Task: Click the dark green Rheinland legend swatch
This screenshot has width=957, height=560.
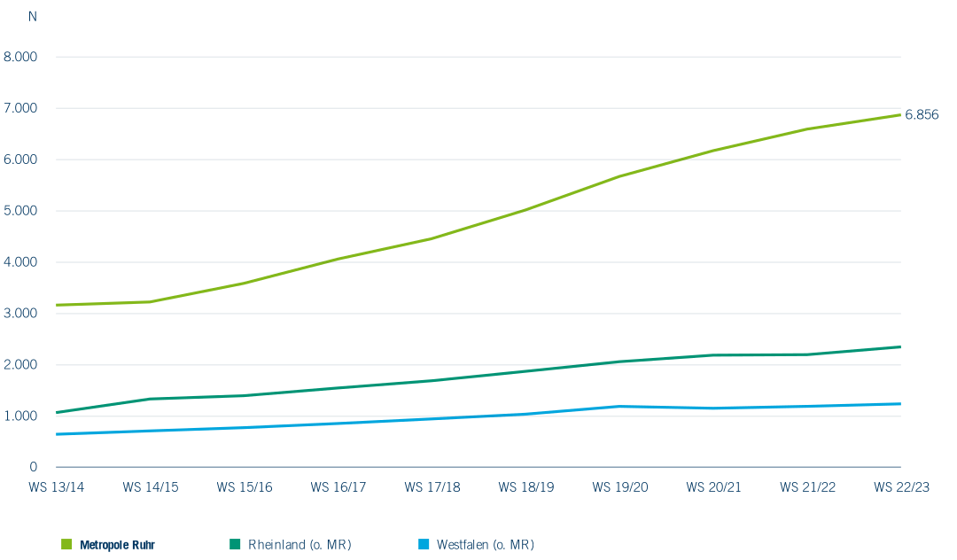Action: point(235,544)
